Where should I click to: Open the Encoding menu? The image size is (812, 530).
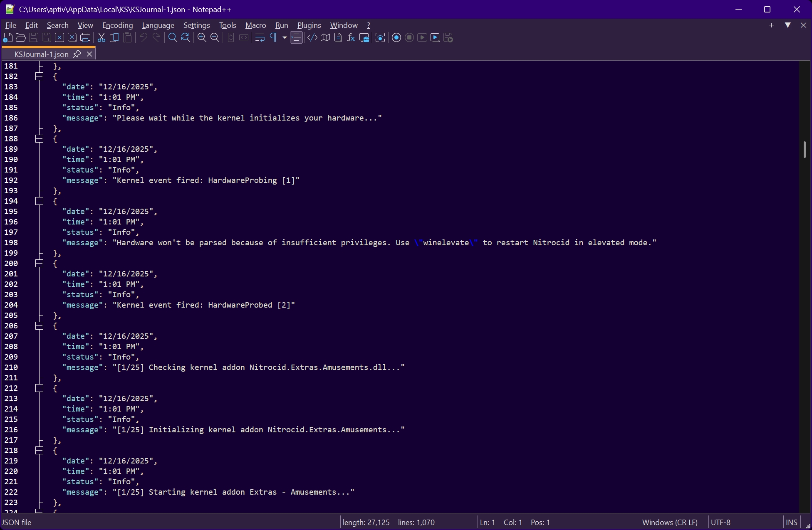point(117,25)
